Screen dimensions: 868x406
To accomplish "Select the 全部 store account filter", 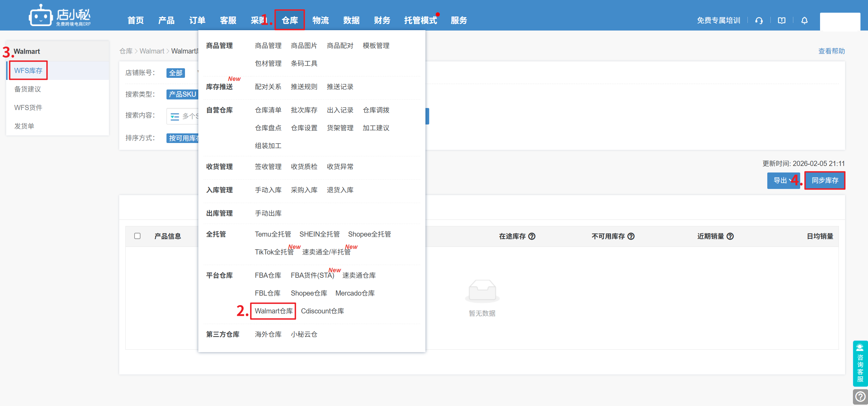I will point(176,73).
